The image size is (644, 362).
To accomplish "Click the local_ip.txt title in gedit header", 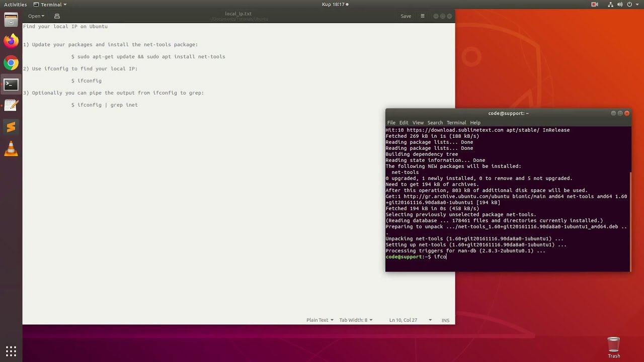I will coord(238,14).
